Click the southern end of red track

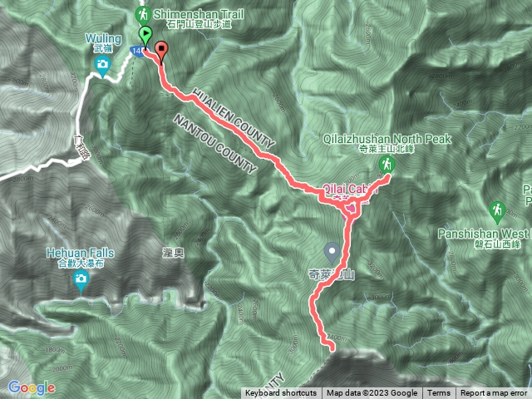331,347
